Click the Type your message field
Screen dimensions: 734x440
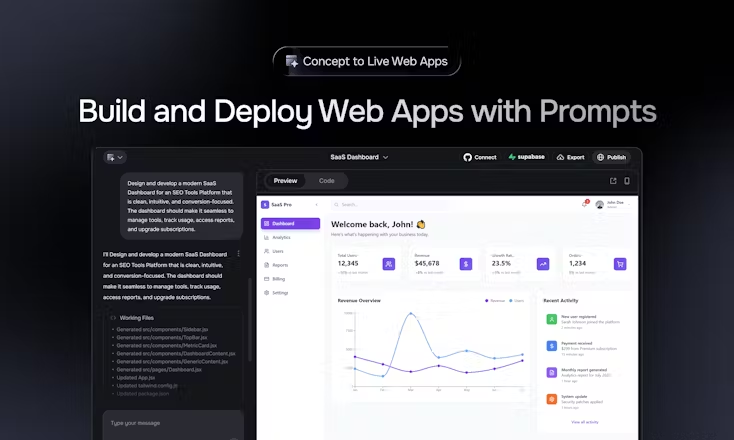(173, 425)
